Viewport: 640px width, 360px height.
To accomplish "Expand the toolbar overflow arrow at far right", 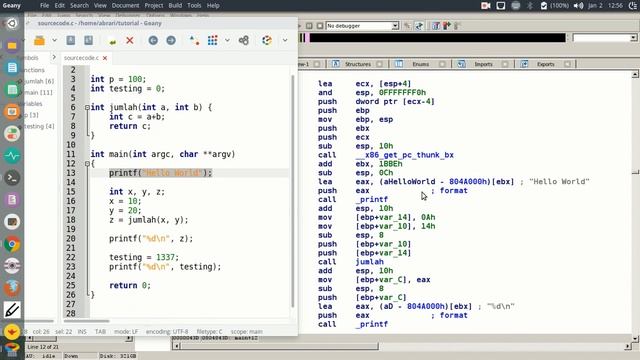I will [285, 40].
